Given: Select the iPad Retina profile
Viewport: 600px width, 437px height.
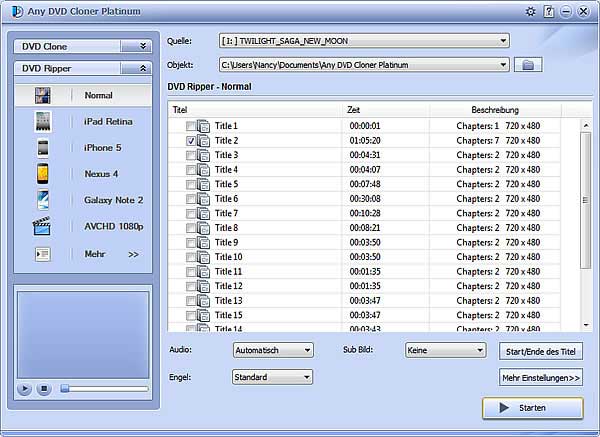Looking at the screenshot, I should coord(108,122).
